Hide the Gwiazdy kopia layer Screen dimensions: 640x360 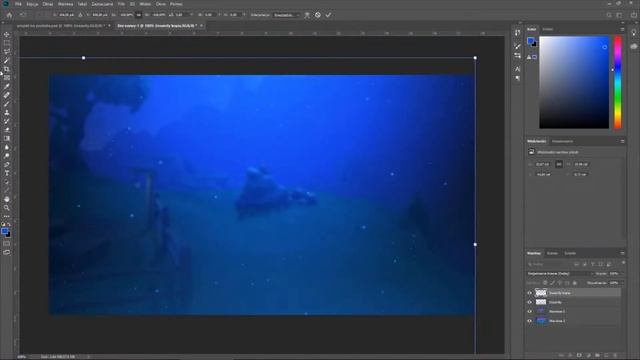click(529, 293)
